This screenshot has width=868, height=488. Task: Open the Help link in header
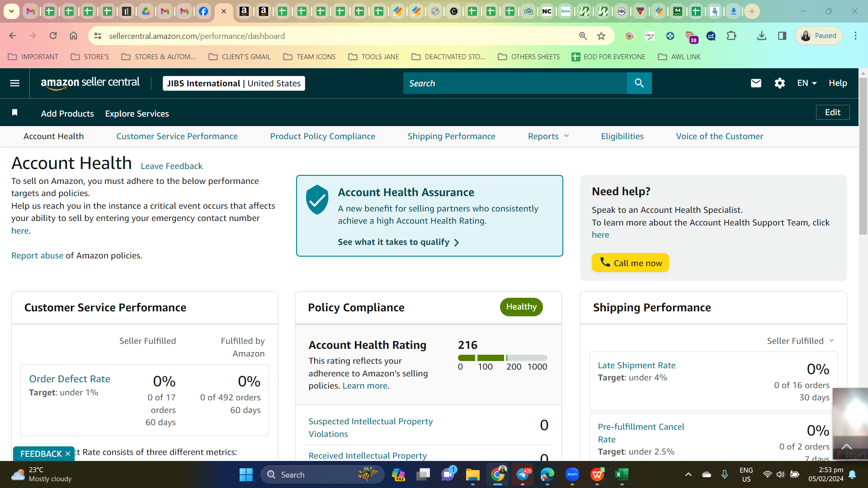838,83
